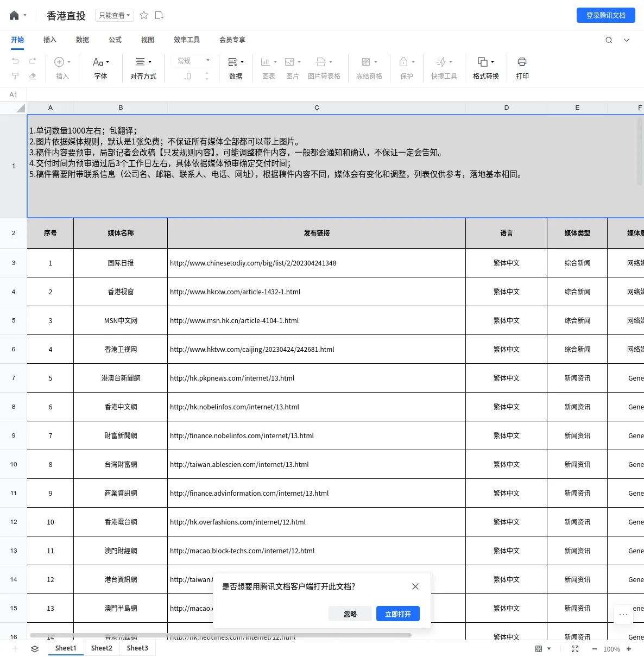Viewport: 644px width, 657px height.
Task: Click the 100% zoom level
Action: (611, 649)
